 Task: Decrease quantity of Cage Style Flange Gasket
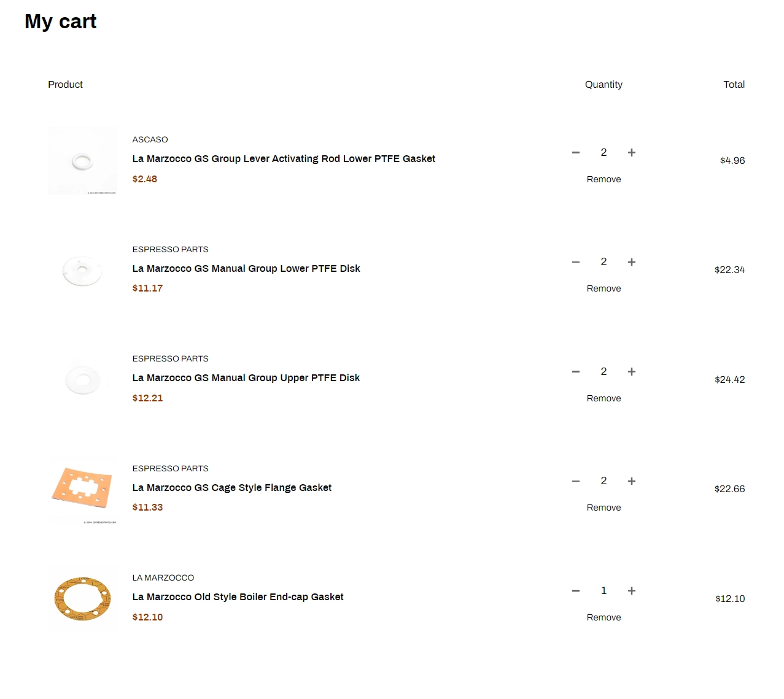pos(576,481)
